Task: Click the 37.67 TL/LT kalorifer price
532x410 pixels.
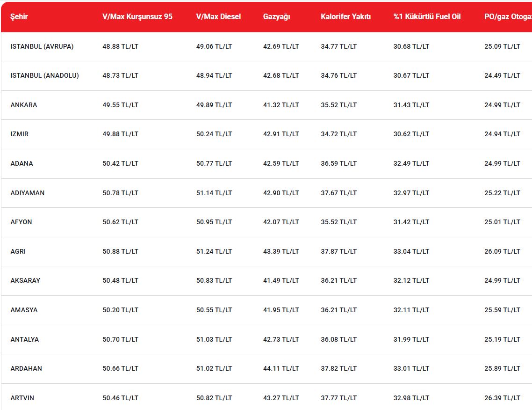Action: [338, 193]
